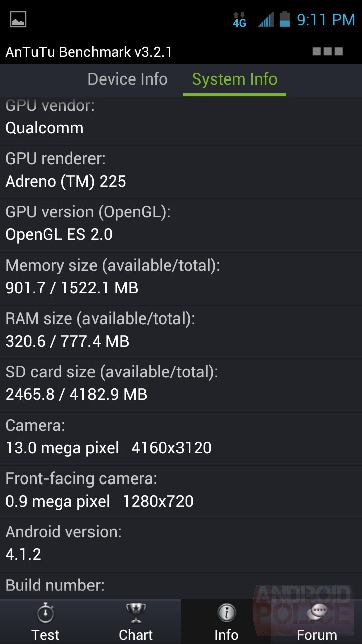
Task: Tap the 4G data indicator icon
Action: pos(239,20)
